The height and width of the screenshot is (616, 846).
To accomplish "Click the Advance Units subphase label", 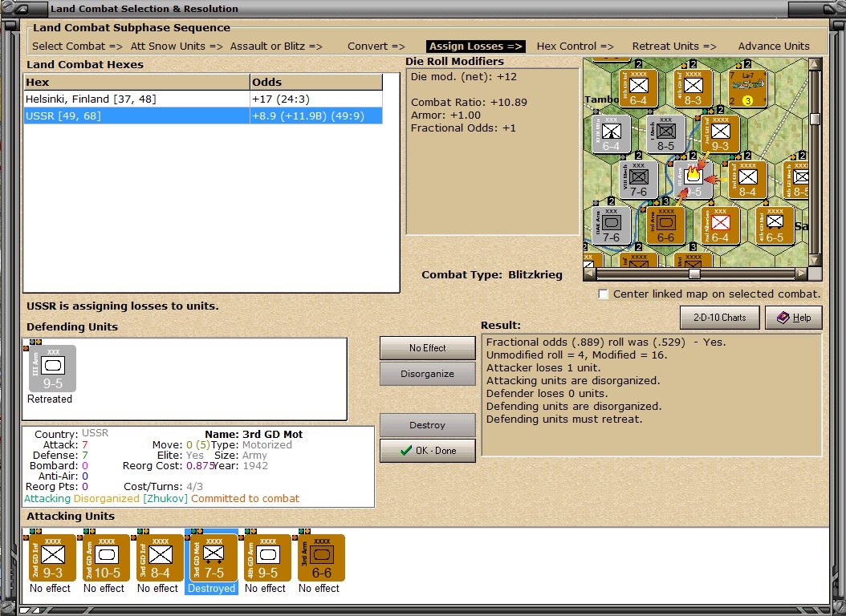I will coord(774,47).
